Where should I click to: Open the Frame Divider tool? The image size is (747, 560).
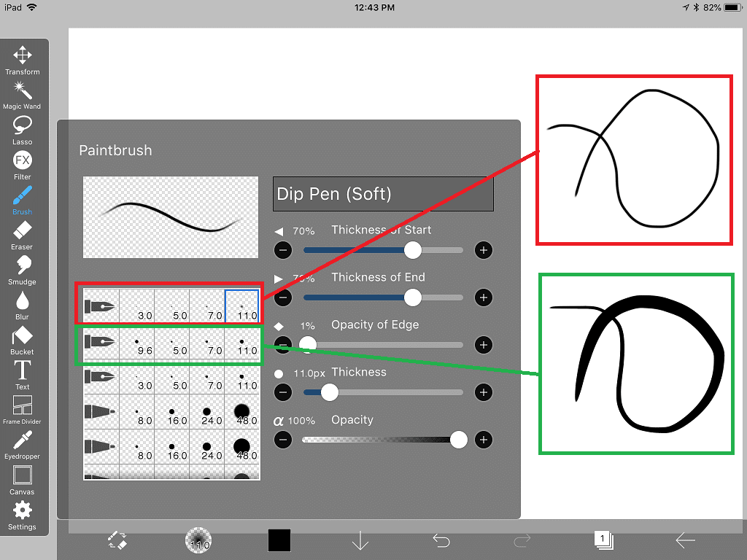[x=23, y=410]
